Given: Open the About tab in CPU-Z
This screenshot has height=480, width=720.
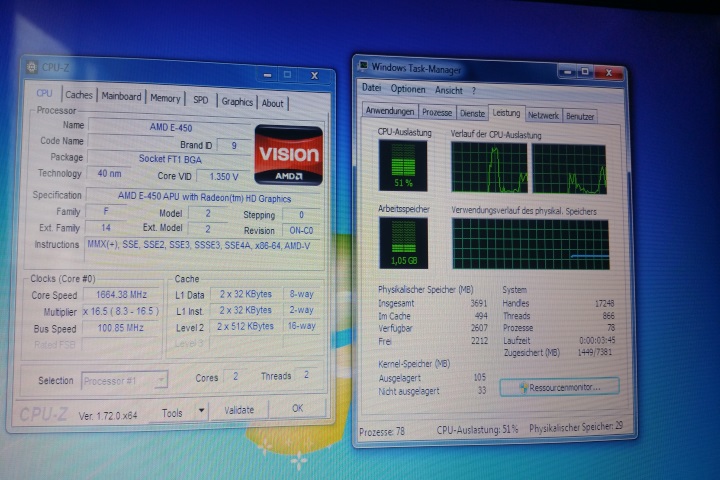Looking at the screenshot, I should coord(273,103).
